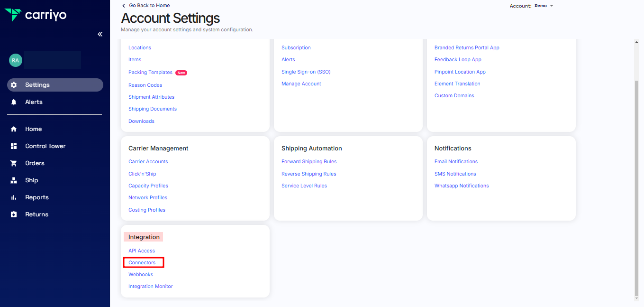
Task: Open the Connectors link
Action: point(142,263)
